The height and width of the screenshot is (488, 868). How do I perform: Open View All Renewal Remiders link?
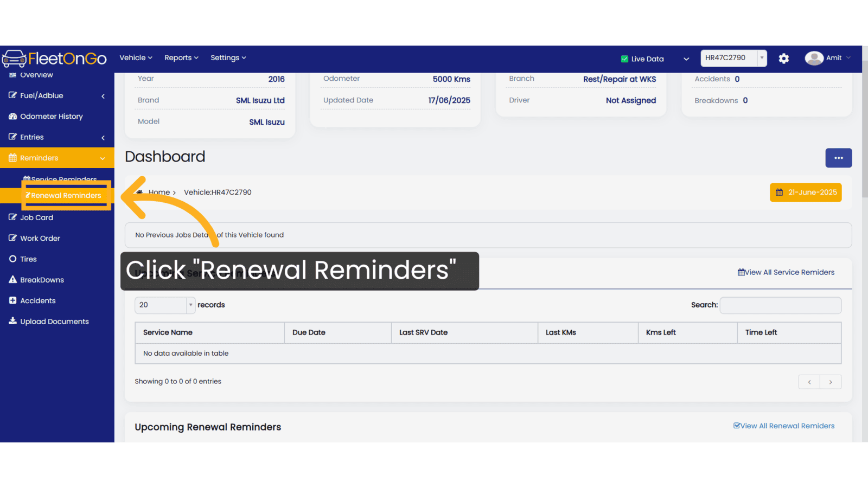[x=784, y=426]
